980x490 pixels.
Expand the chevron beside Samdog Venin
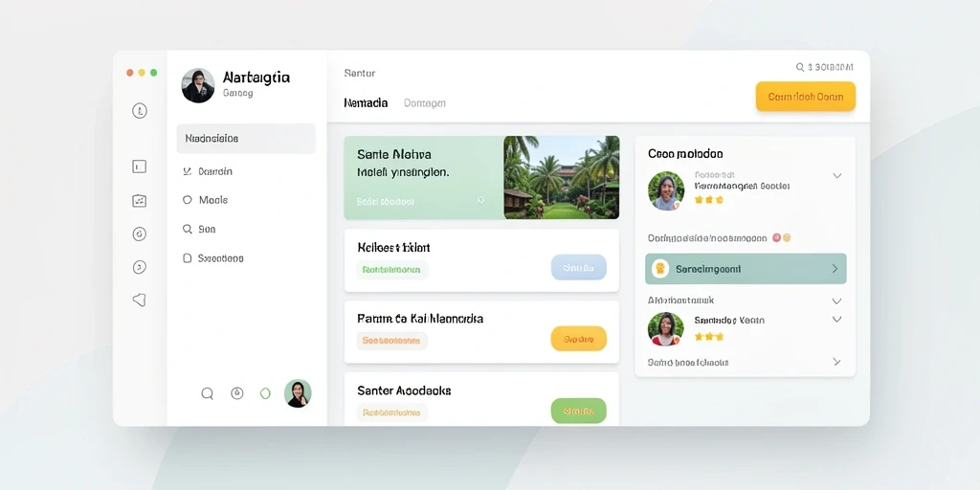pos(837,320)
